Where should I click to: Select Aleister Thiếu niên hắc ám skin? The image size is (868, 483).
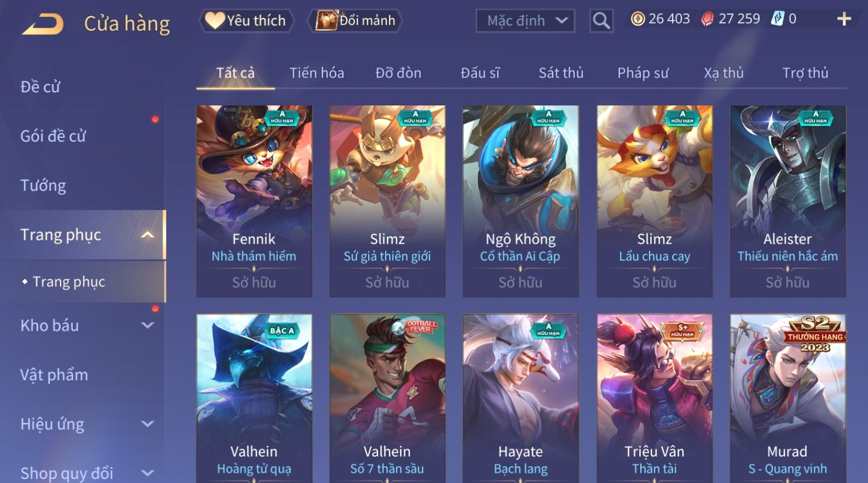(788, 201)
